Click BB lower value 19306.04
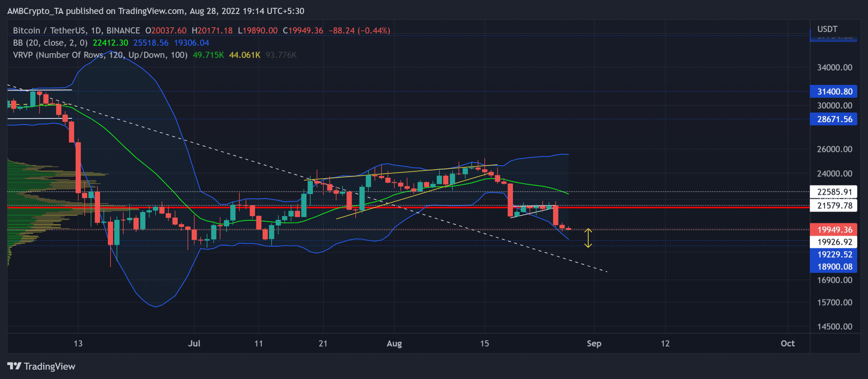This screenshot has height=379, width=868. [x=192, y=43]
